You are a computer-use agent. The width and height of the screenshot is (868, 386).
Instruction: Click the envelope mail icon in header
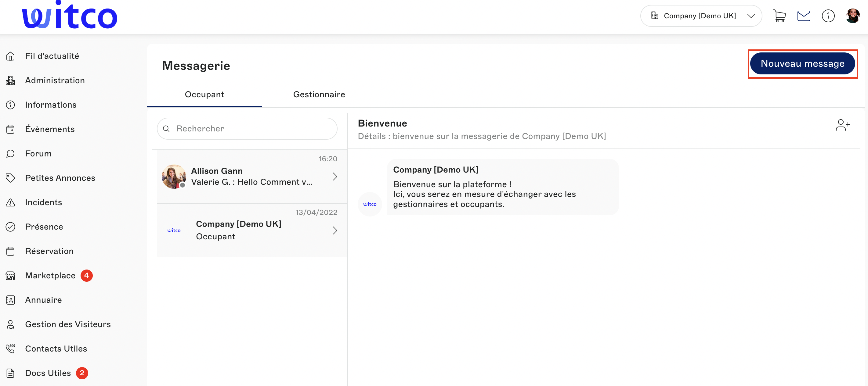[x=804, y=16]
